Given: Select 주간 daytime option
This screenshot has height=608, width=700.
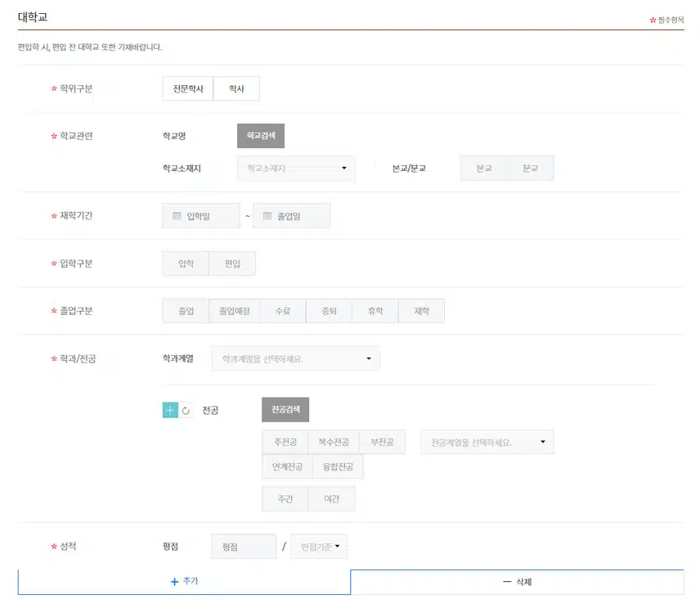Looking at the screenshot, I should click(x=285, y=499).
